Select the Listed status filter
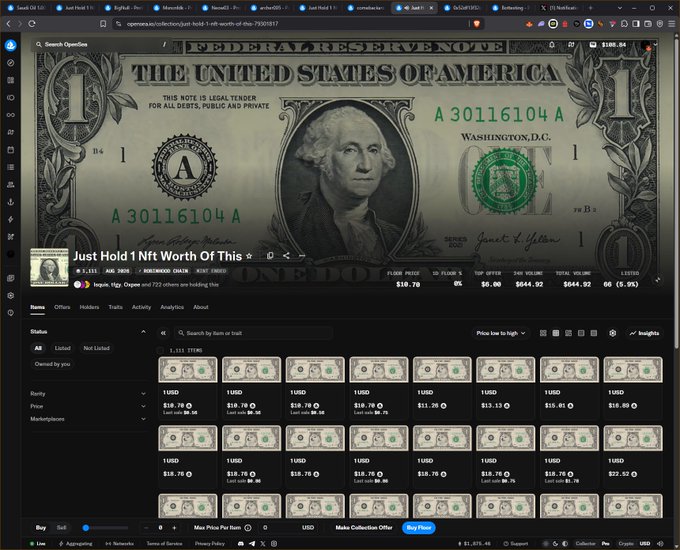 (x=62, y=348)
